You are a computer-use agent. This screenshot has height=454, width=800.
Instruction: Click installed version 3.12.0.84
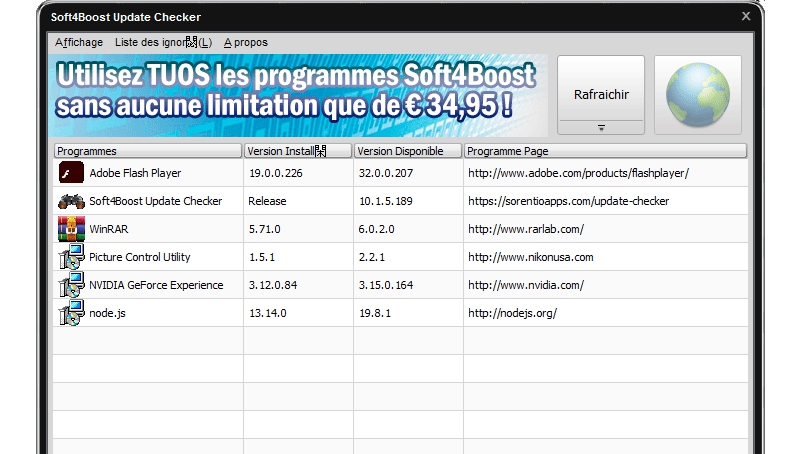click(x=273, y=285)
